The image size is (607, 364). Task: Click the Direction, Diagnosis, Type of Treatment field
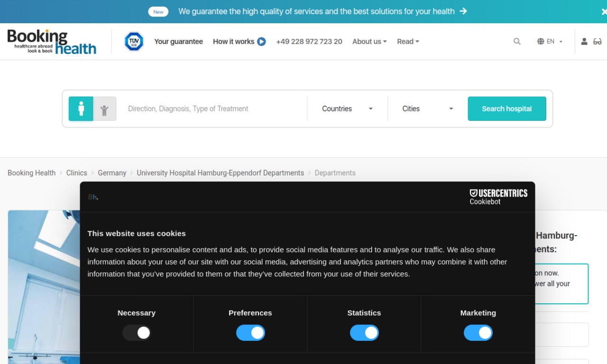(213, 109)
